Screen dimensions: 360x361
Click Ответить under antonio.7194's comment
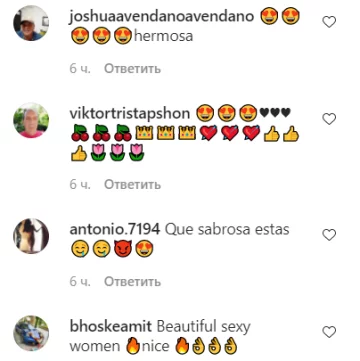pyautogui.click(x=132, y=282)
